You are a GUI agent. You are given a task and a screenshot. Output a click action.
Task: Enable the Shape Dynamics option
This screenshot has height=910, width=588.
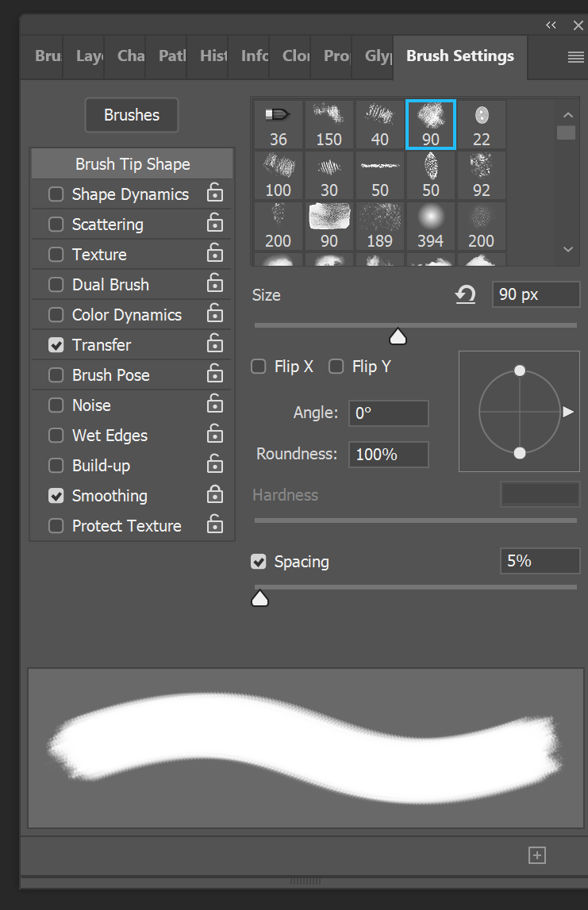56,194
